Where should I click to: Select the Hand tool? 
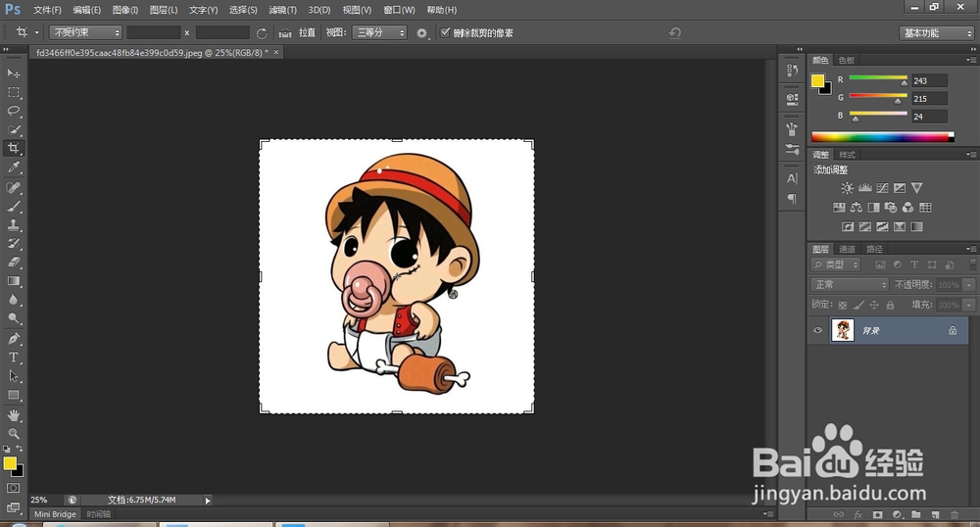point(13,415)
